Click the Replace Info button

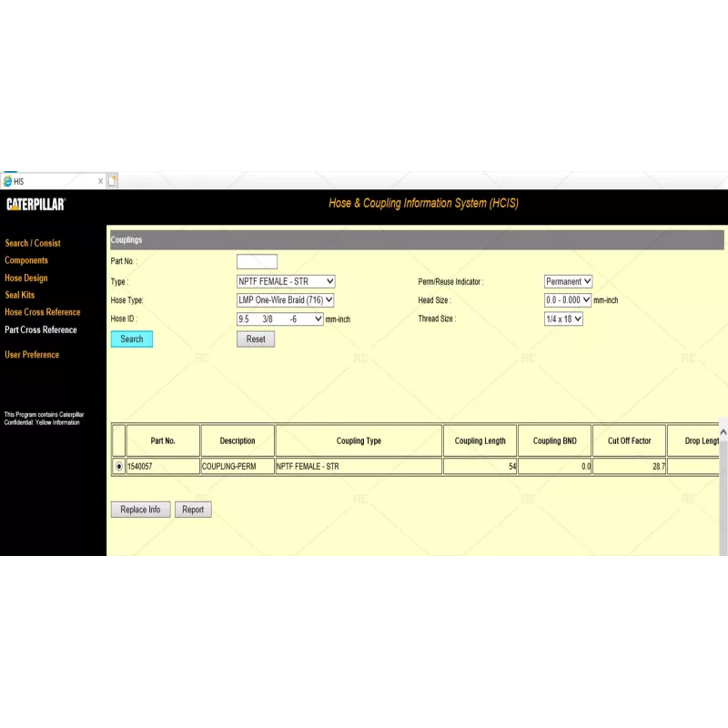[139, 509]
